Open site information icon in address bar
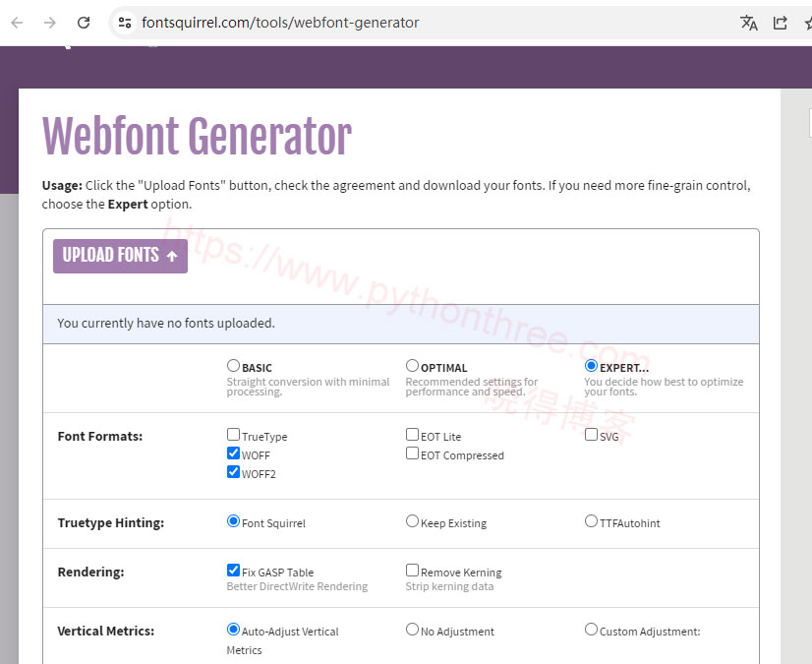Viewport: 812px width, 664px height. pos(124,23)
